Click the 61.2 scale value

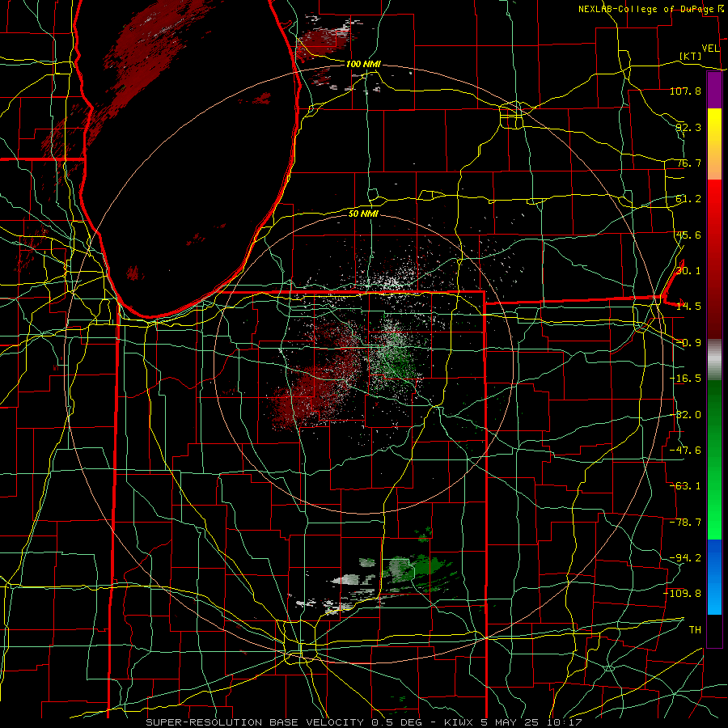[x=688, y=199]
